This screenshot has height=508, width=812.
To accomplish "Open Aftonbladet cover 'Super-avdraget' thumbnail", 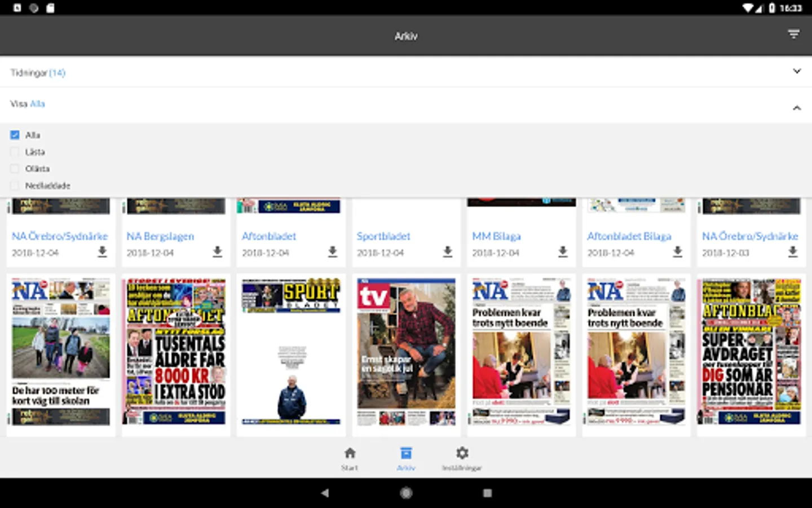I will tap(750, 352).
